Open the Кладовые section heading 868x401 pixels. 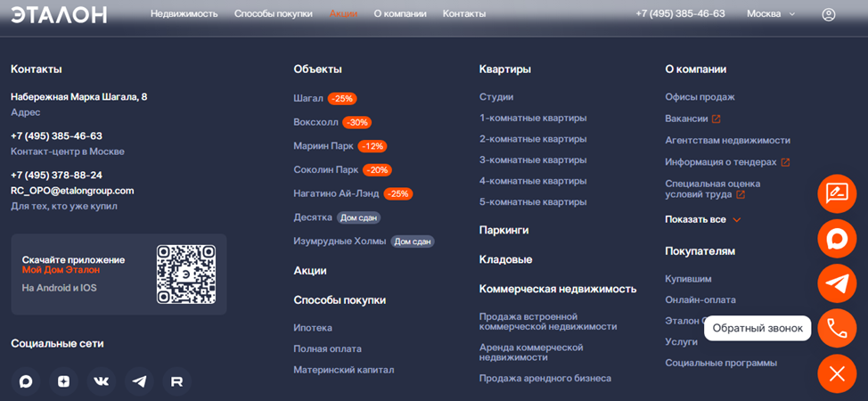(506, 260)
